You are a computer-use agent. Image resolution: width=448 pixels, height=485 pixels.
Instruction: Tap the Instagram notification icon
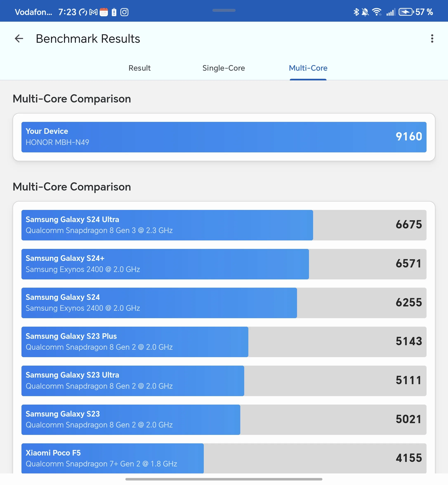click(x=124, y=12)
